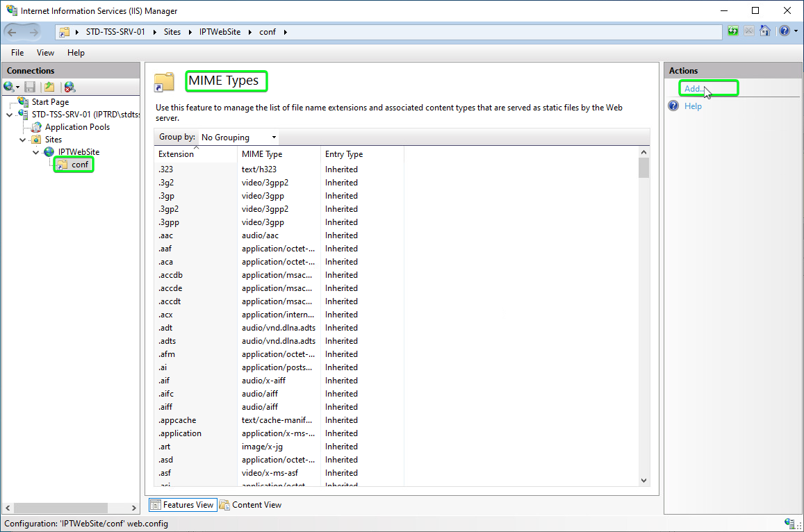804x532 pixels.
Task: Click the Help link in Actions pane
Action: point(693,106)
